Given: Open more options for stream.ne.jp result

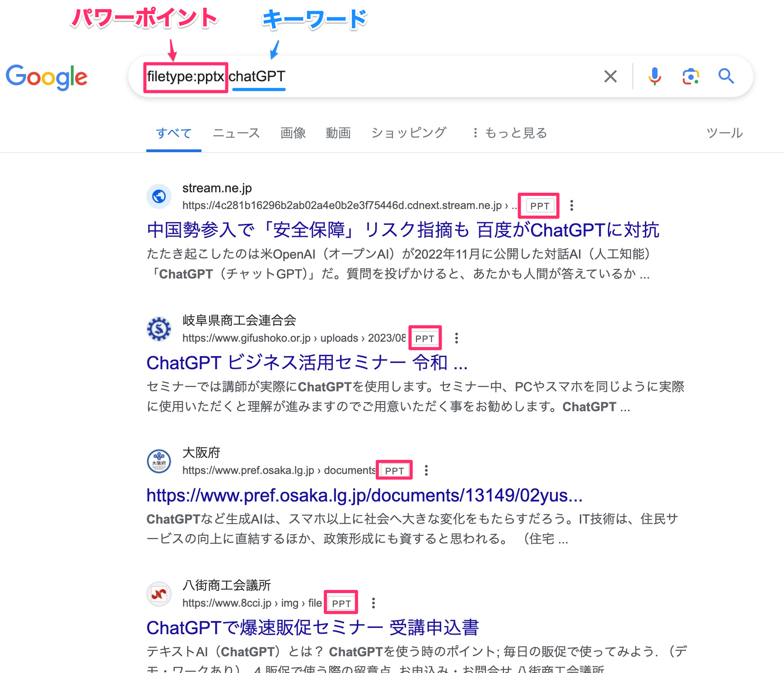Looking at the screenshot, I should (x=572, y=205).
